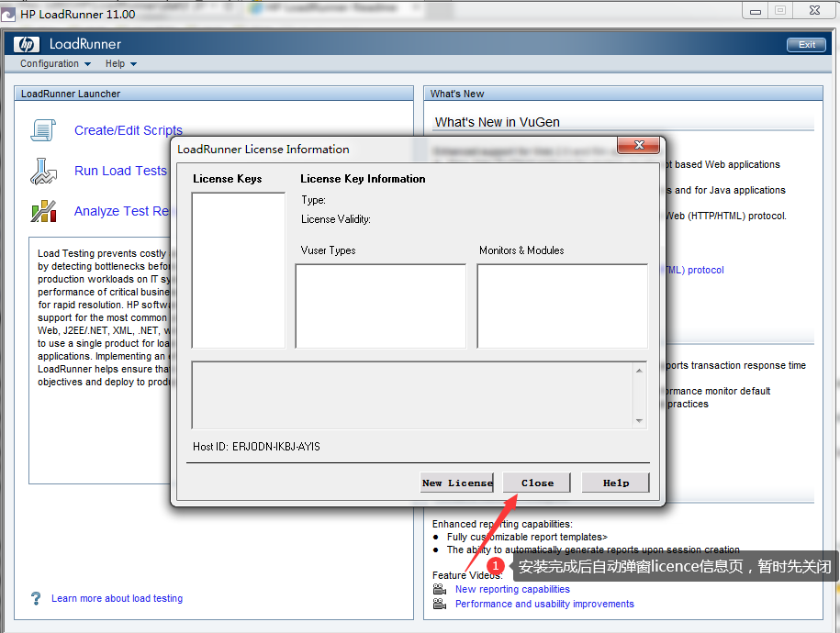The height and width of the screenshot is (633, 840).
Task: Expand the Configuration dropdown arrow
Action: click(x=87, y=64)
